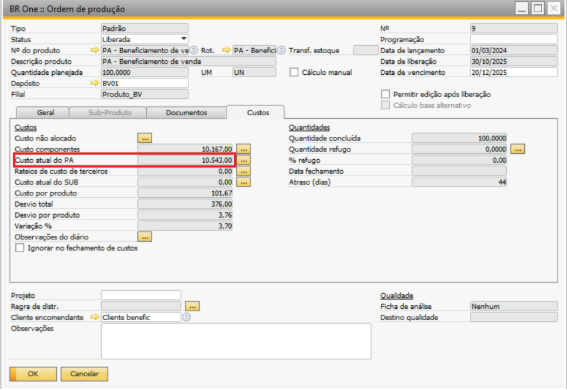567x390 pixels.
Task: Click the Projeto input field
Action: pos(141,295)
